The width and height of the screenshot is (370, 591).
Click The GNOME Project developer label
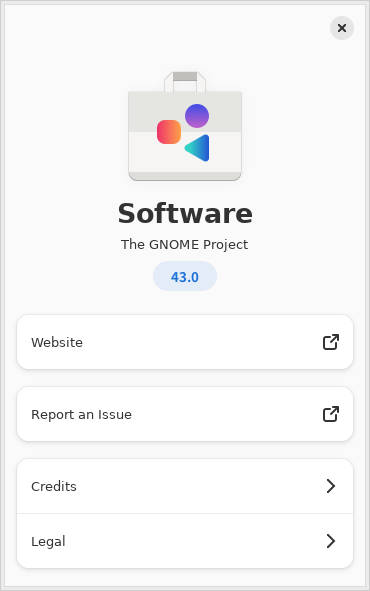click(x=185, y=245)
